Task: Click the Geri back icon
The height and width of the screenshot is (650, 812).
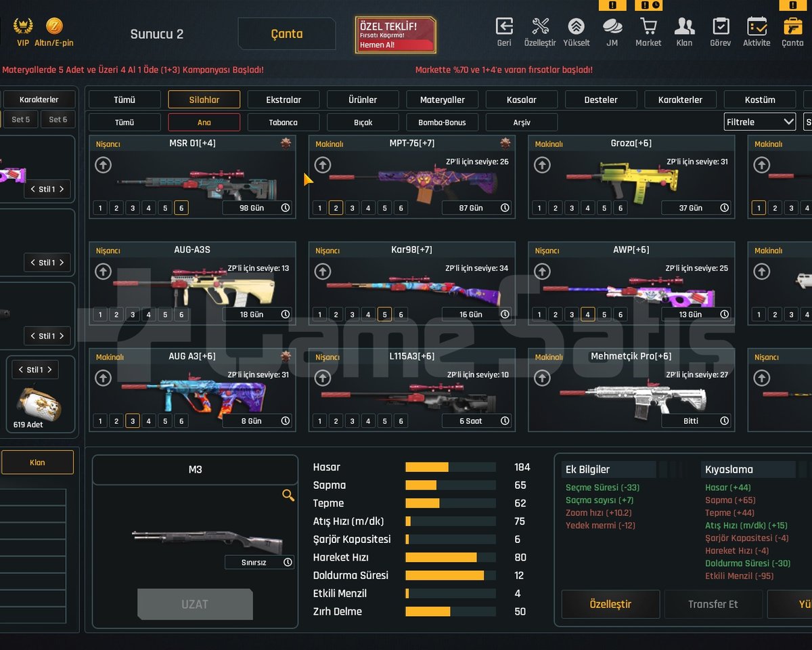Action: [x=504, y=26]
